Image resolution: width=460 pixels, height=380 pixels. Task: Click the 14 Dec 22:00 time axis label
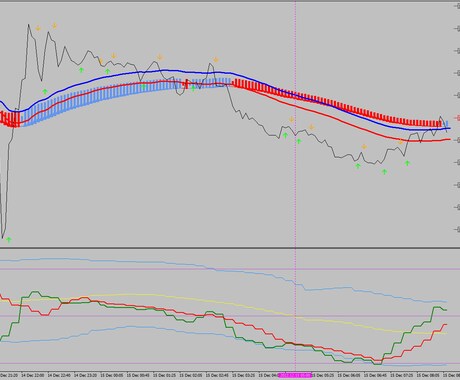click(32, 375)
